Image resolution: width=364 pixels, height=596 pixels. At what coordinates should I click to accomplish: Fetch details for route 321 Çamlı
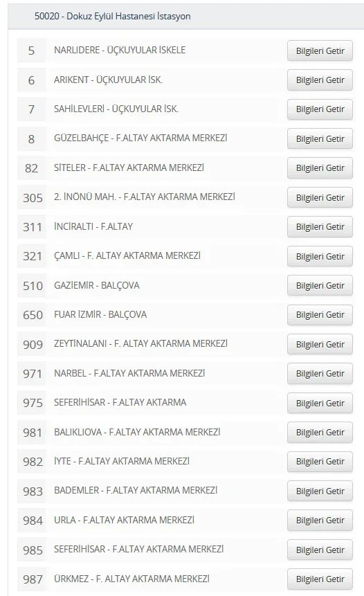click(320, 257)
